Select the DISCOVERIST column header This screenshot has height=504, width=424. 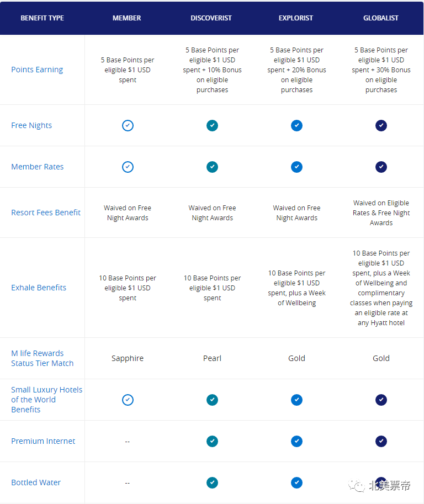tap(211, 18)
